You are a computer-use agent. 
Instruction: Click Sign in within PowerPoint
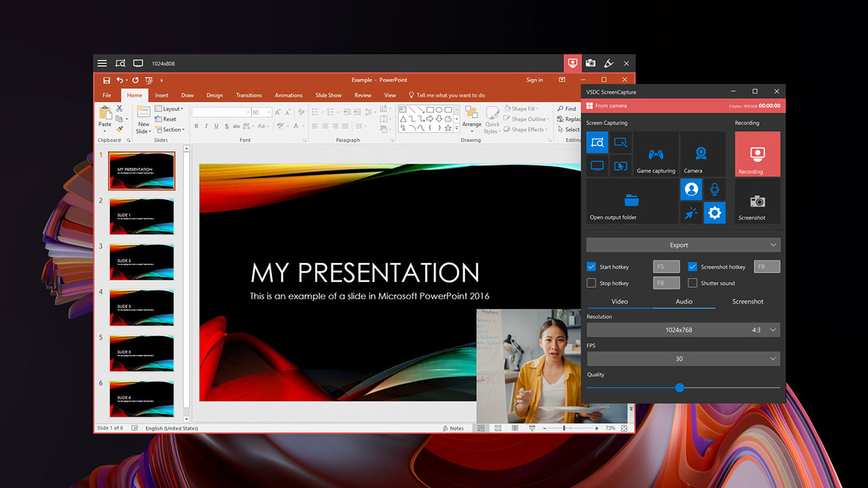click(x=535, y=80)
